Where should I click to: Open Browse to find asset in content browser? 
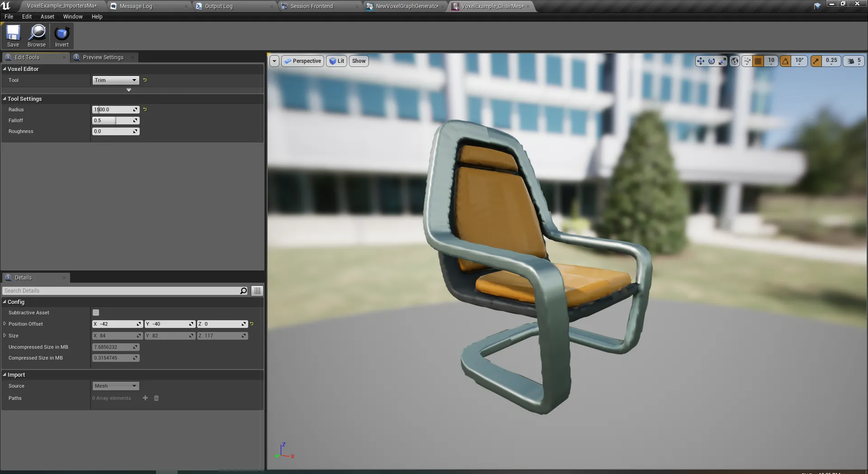click(37, 36)
